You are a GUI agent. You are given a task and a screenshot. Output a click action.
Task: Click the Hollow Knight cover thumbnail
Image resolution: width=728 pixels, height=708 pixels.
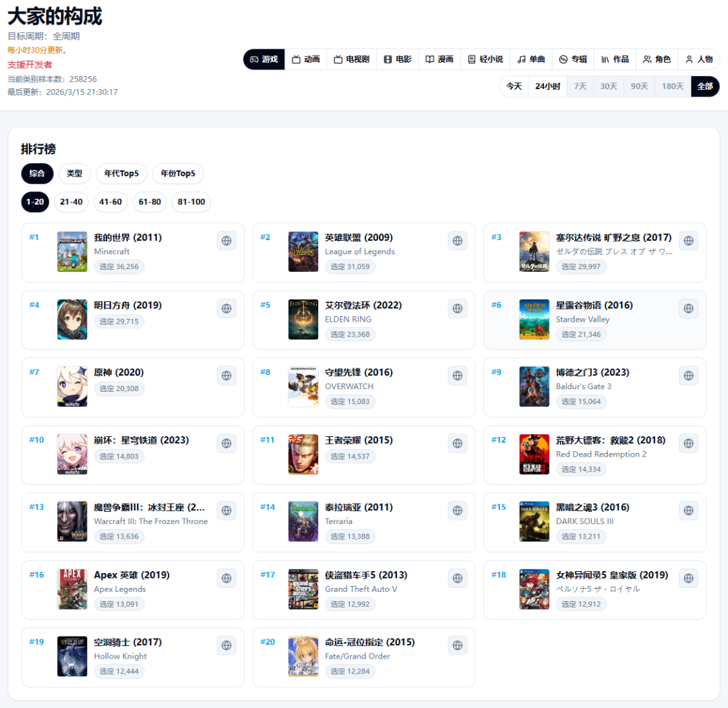pyautogui.click(x=72, y=657)
